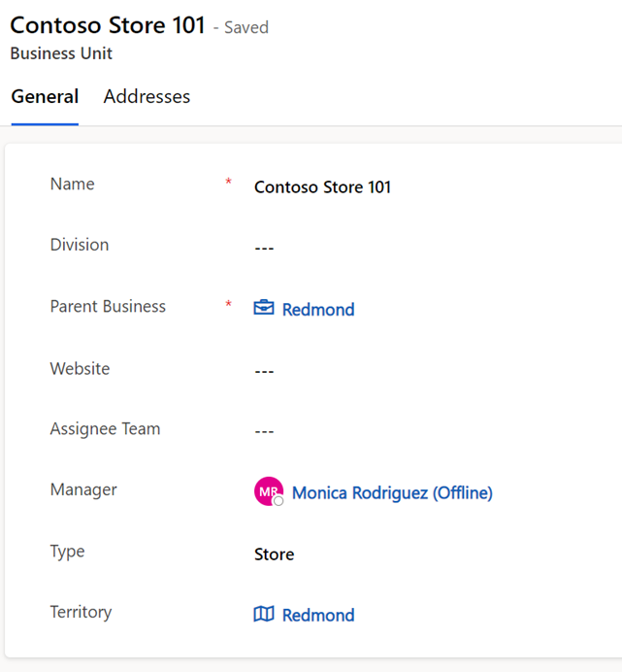Click the Business Unit subtitle text
The image size is (622, 672).
pos(61,53)
